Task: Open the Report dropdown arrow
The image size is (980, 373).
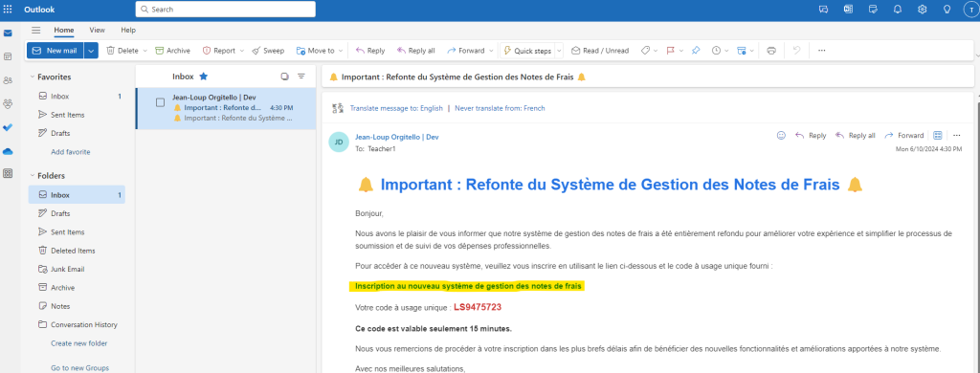Action: click(x=241, y=51)
